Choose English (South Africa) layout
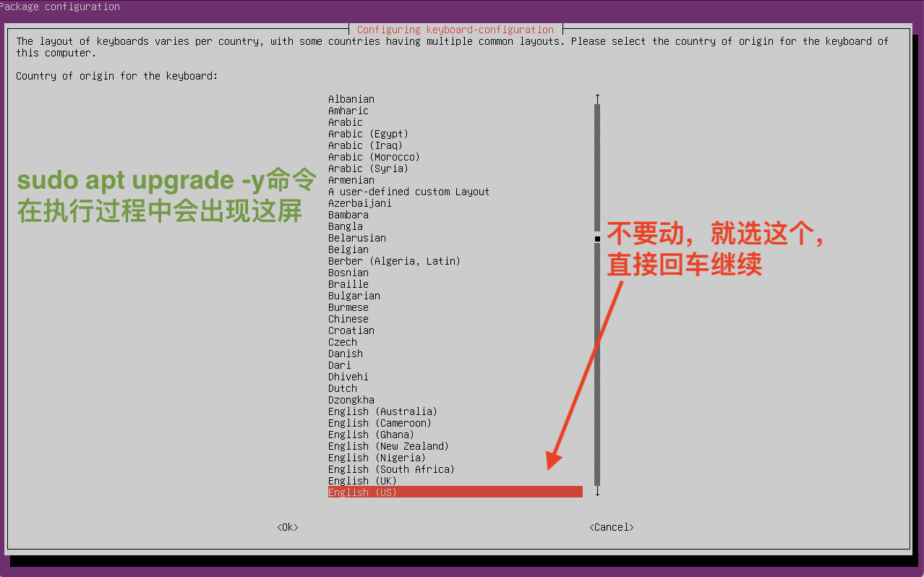The height and width of the screenshot is (577, 924). (392, 469)
